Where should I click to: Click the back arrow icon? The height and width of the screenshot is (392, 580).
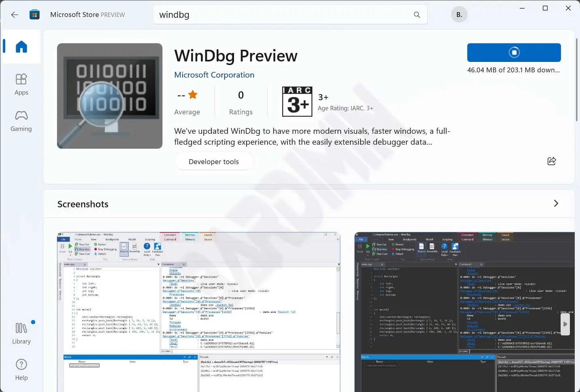[x=15, y=15]
